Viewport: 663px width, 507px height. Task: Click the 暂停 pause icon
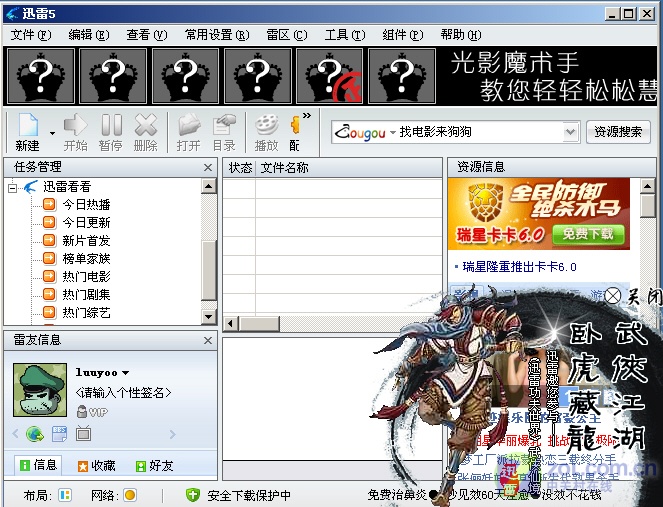click(111, 132)
